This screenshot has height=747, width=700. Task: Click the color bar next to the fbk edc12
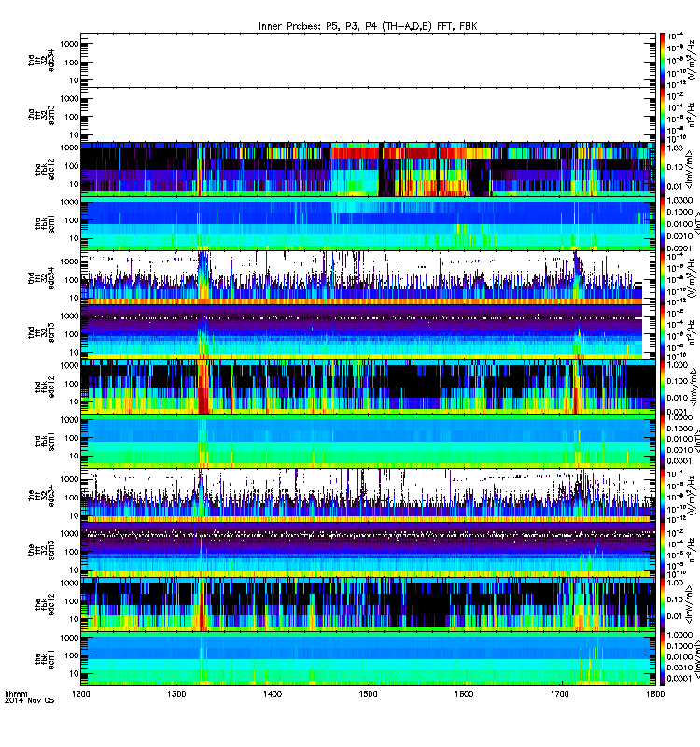coord(662,604)
